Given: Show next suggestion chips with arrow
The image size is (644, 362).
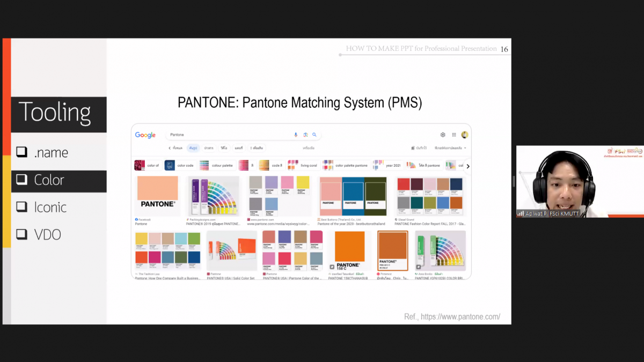Looking at the screenshot, I should click(467, 166).
